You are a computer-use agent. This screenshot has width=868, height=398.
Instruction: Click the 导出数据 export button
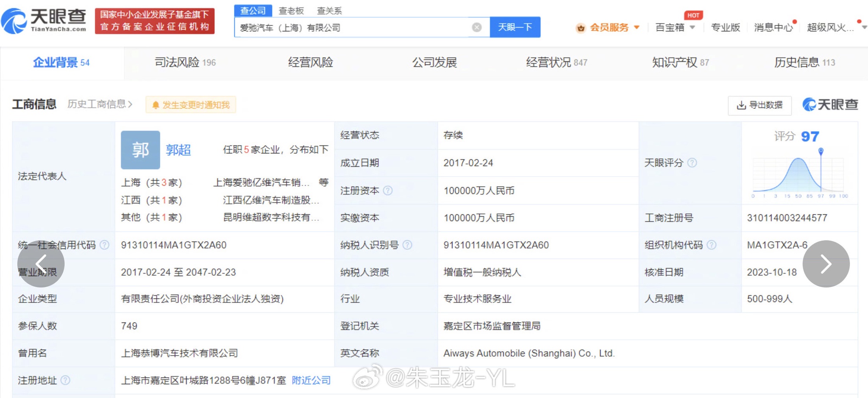point(759,105)
